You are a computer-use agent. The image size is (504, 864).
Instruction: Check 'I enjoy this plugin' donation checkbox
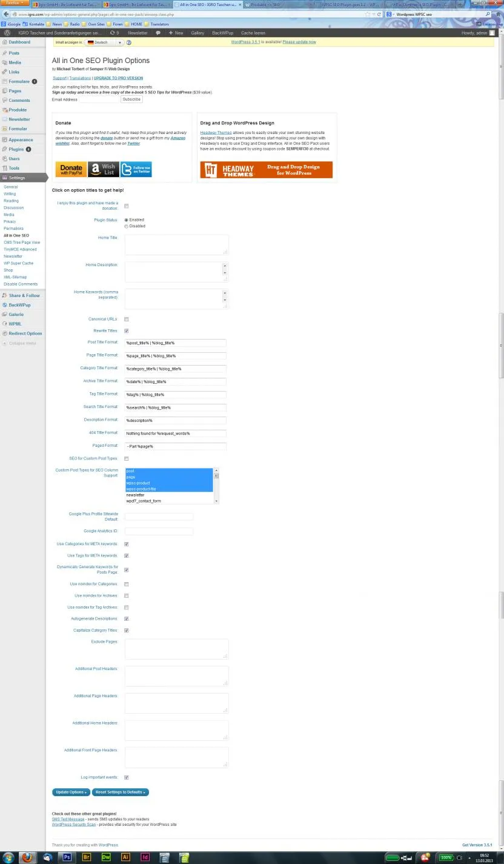pyautogui.click(x=127, y=206)
